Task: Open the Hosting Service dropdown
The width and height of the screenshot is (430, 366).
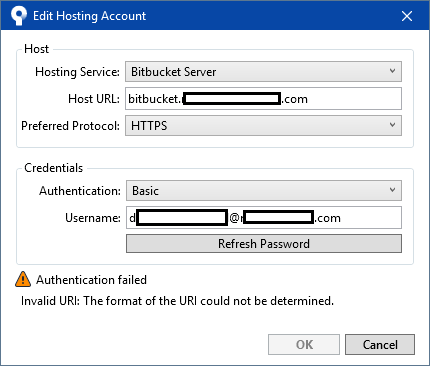Action: coord(263,72)
